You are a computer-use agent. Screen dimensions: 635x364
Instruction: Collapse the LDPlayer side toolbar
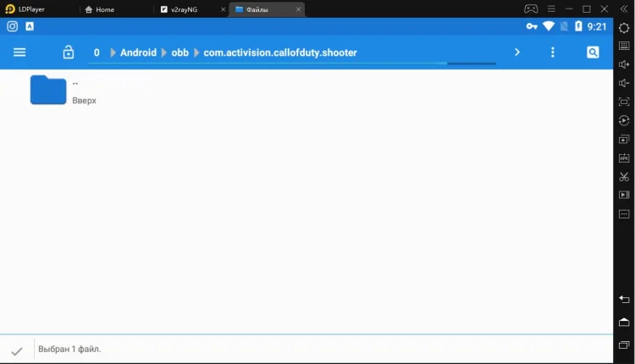pos(624,9)
